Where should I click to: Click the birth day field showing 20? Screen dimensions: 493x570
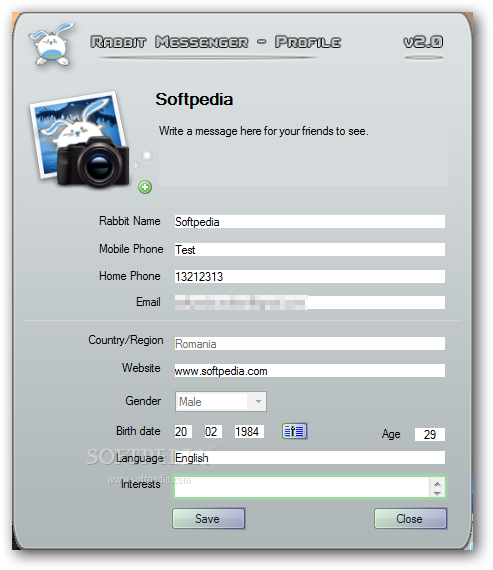click(183, 431)
